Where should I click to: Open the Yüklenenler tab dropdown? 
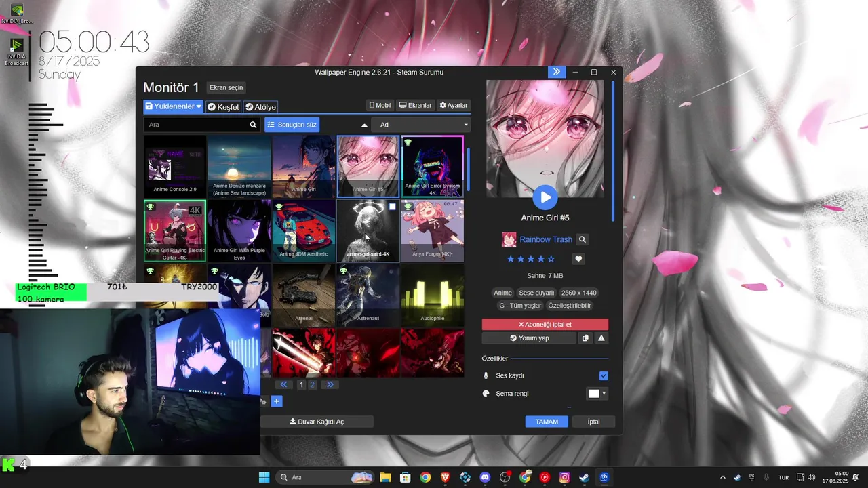click(174, 106)
